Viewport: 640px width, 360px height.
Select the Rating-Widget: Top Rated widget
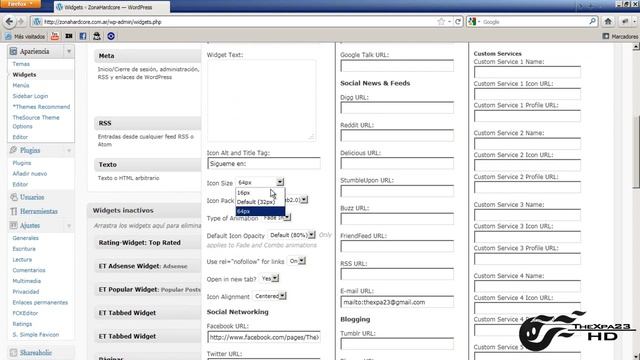[148, 242]
